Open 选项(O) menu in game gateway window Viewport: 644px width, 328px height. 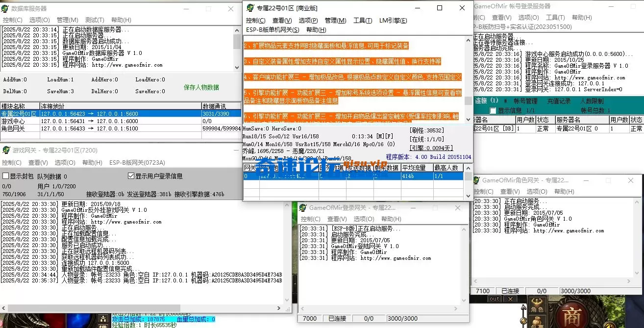[65, 163]
